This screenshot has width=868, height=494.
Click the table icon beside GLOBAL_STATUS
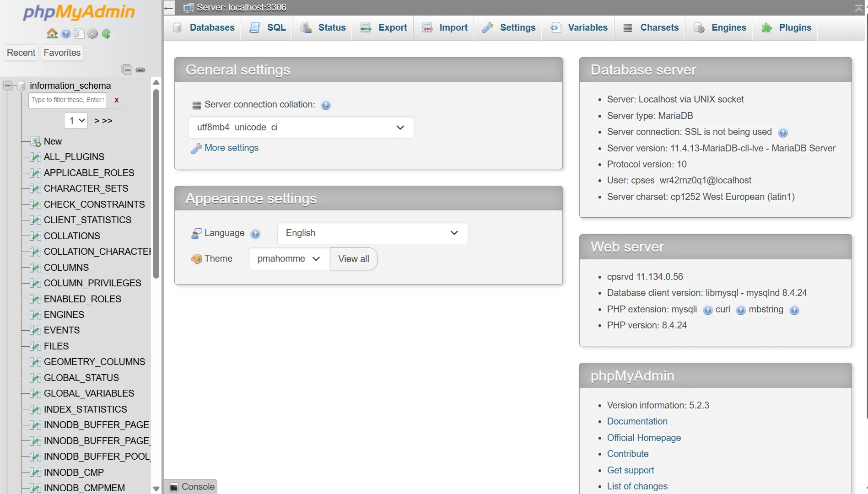tap(35, 378)
